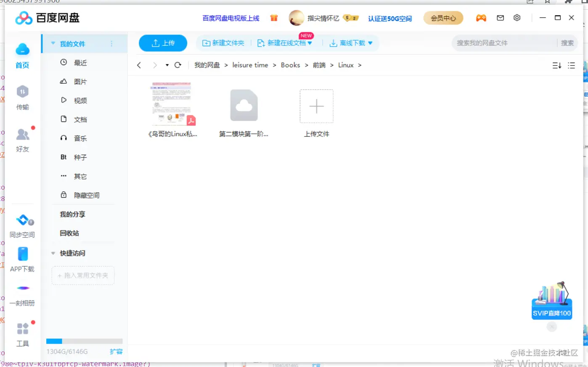Dismiss the SVIP promotion with X
Viewport: 588px width, 367px height.
(552, 327)
